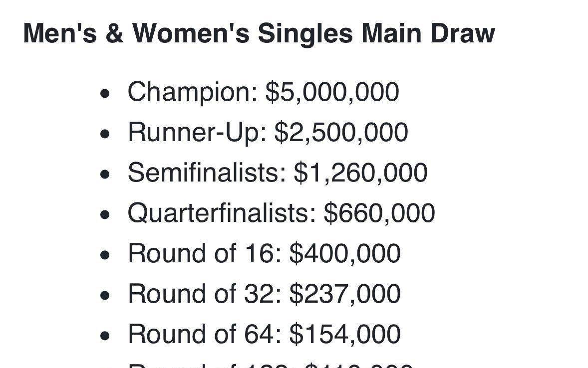This screenshot has height=368, width=588.
Task: Select the Semifinalists: $1,260,000 line
Action: (278, 173)
